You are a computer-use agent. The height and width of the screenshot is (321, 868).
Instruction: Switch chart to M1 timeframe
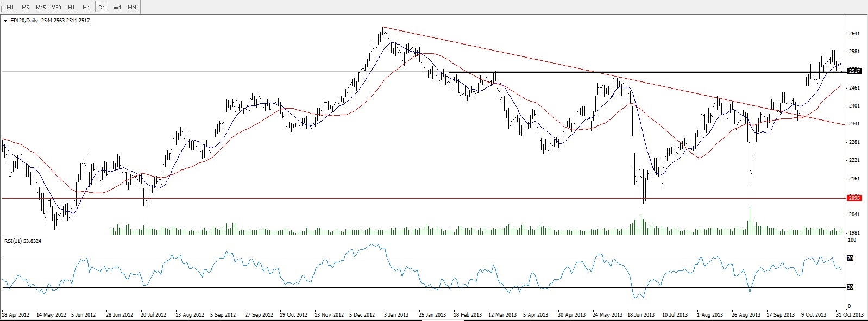point(10,7)
